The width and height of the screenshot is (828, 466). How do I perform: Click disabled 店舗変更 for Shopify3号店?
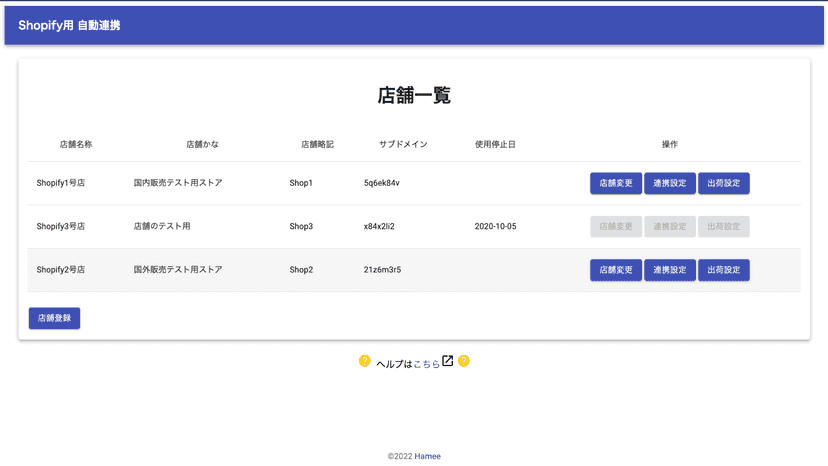point(616,227)
